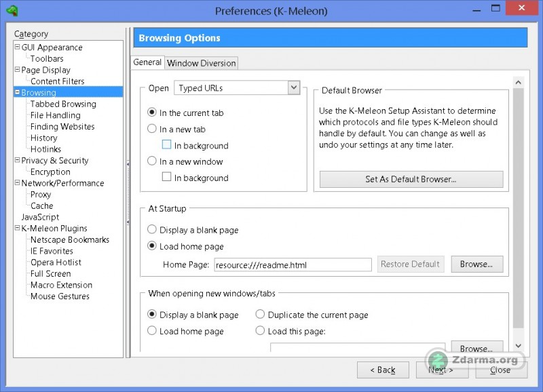Image resolution: width=543 pixels, height=392 pixels.
Task: Select the Hotlinks category
Action: [x=45, y=149]
